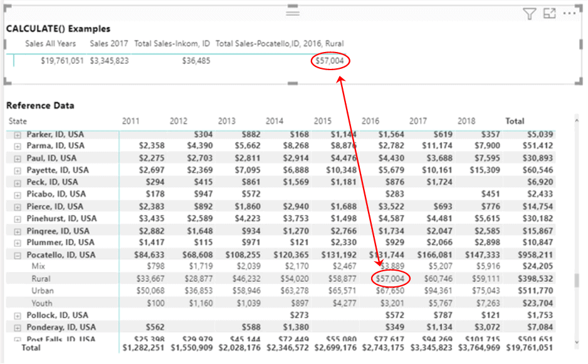The image size is (588, 364).
Task: Click the $3,345,823 Sales 2017 value
Action: pos(109,61)
